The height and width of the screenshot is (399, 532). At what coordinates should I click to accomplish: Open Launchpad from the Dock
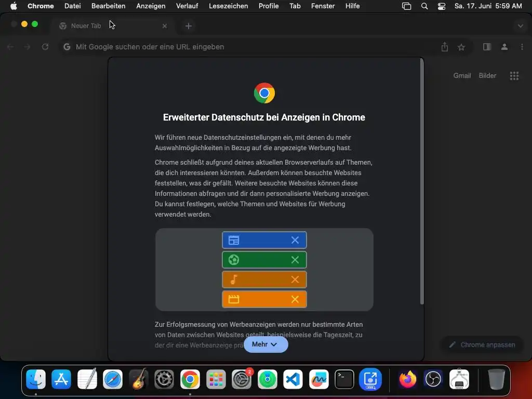tap(216, 379)
